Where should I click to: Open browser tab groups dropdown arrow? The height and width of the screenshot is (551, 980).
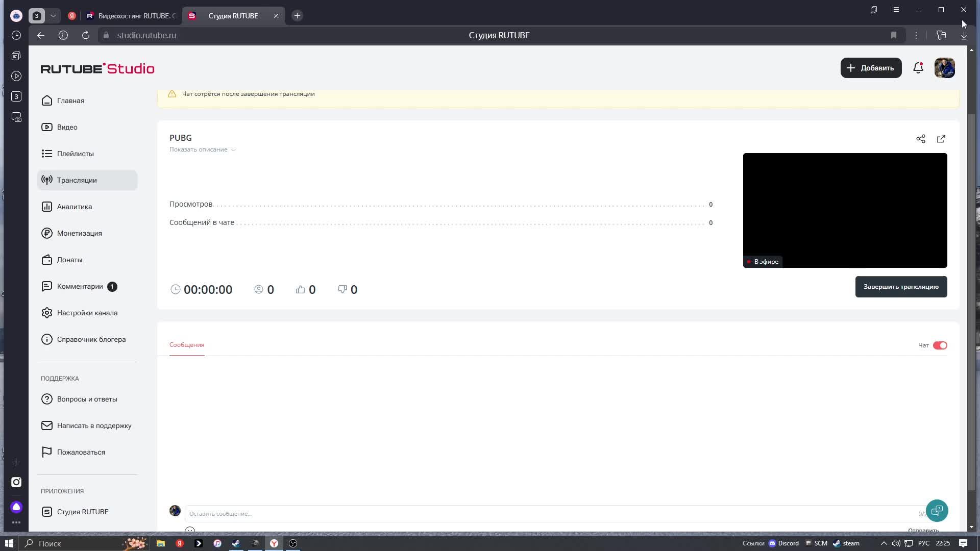(53, 16)
